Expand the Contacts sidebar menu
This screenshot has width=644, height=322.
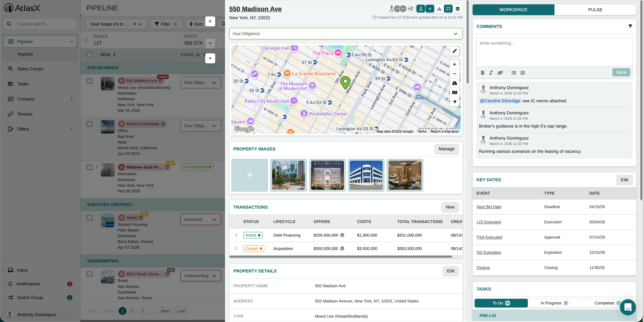71,99
